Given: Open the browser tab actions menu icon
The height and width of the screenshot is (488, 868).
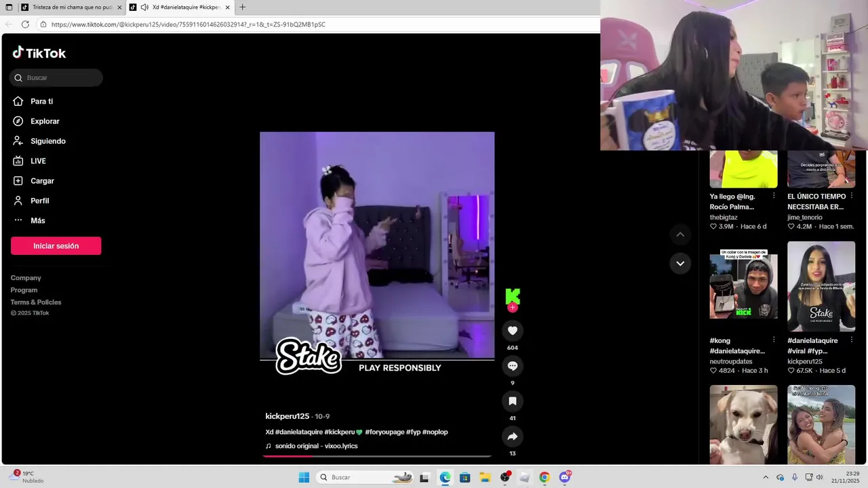Looking at the screenshot, I should pyautogui.click(x=9, y=7).
